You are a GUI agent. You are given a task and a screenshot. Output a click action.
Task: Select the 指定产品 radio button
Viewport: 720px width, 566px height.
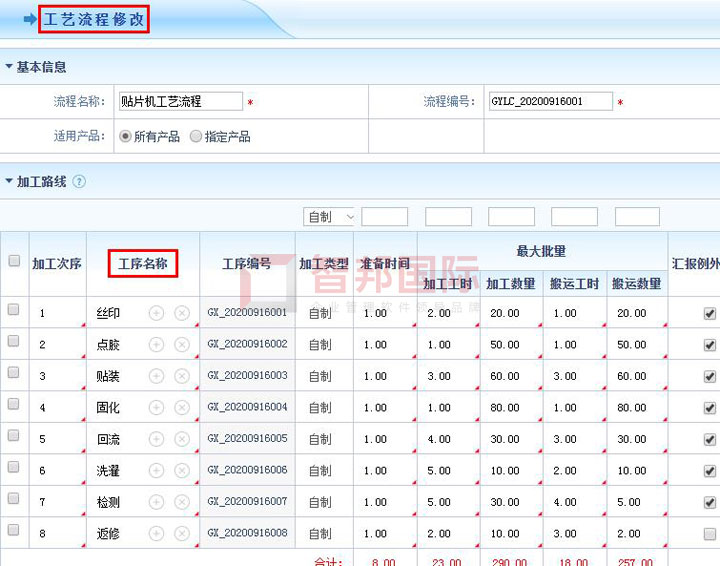(x=196, y=136)
